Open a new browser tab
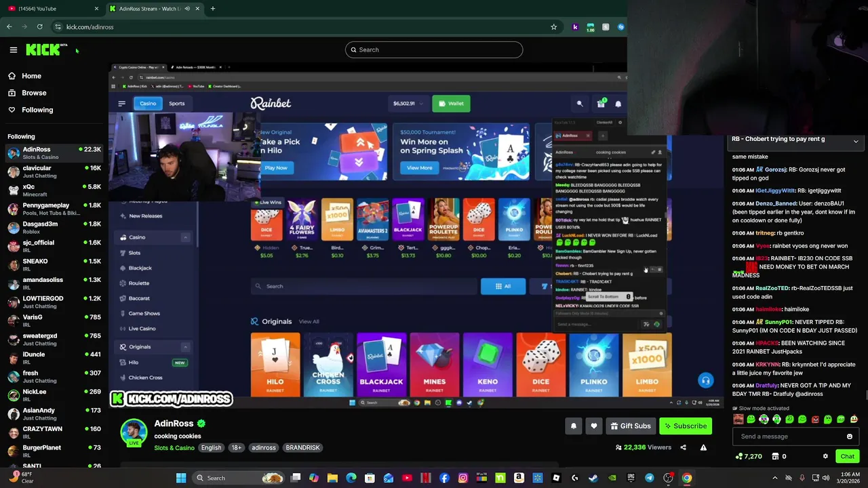 (x=212, y=9)
